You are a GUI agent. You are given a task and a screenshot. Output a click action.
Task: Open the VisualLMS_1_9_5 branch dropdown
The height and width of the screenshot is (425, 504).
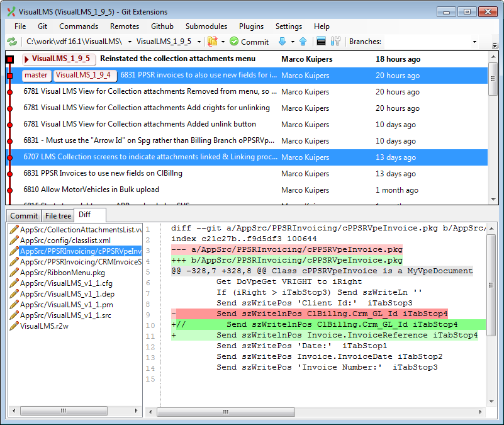point(199,42)
